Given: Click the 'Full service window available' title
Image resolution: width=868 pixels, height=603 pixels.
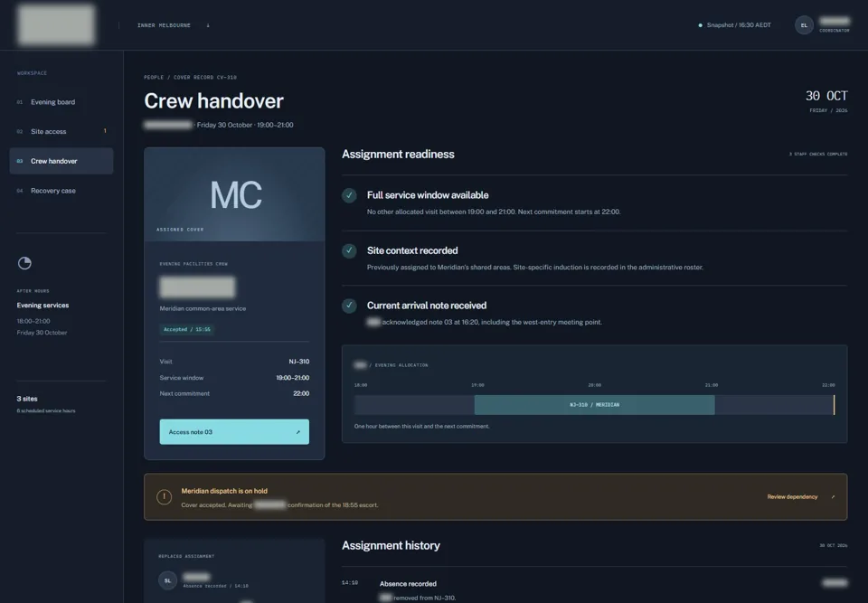Looking at the screenshot, I should (x=428, y=195).
